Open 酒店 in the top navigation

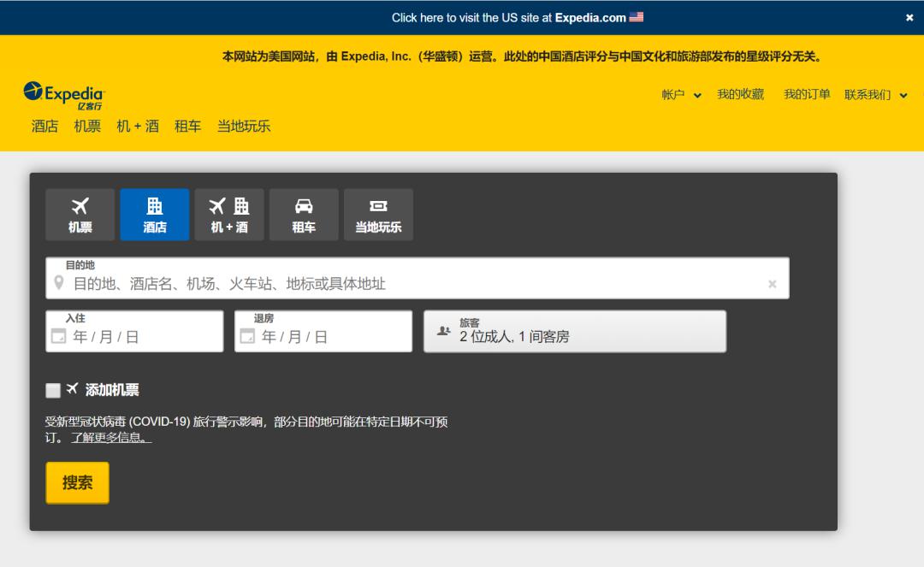tap(44, 126)
